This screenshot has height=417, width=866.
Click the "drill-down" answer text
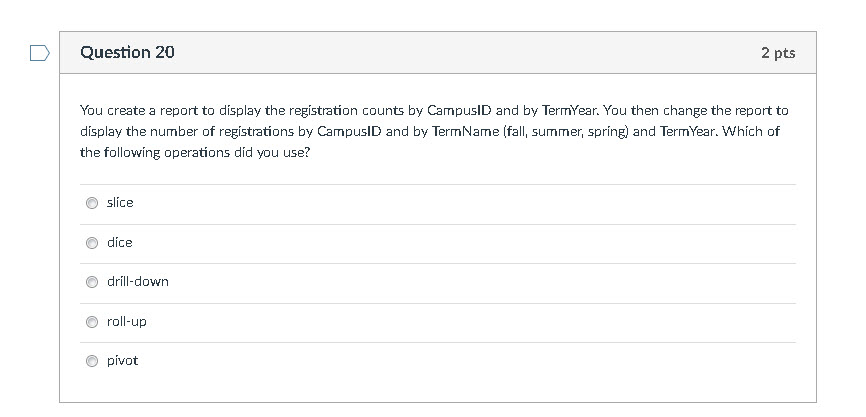(x=138, y=282)
